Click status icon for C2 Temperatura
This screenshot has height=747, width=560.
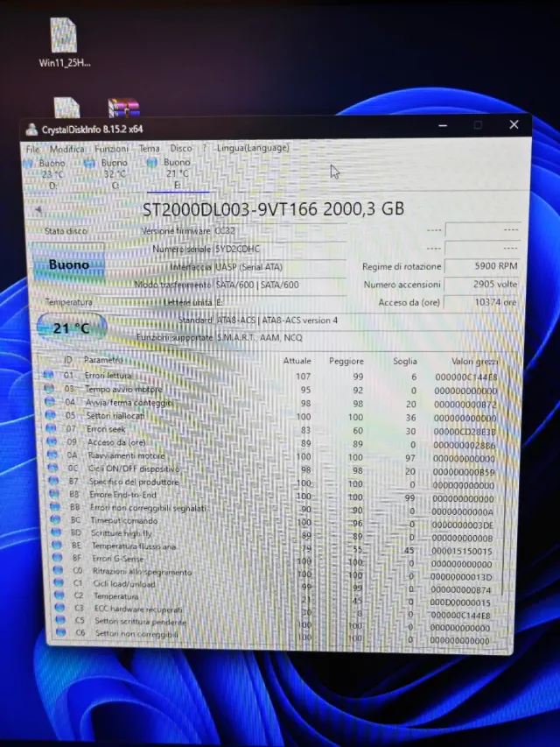[x=59, y=595]
